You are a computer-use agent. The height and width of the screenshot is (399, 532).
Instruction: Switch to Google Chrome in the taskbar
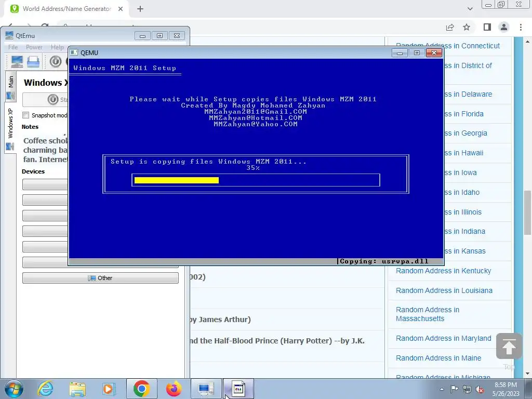point(141,389)
